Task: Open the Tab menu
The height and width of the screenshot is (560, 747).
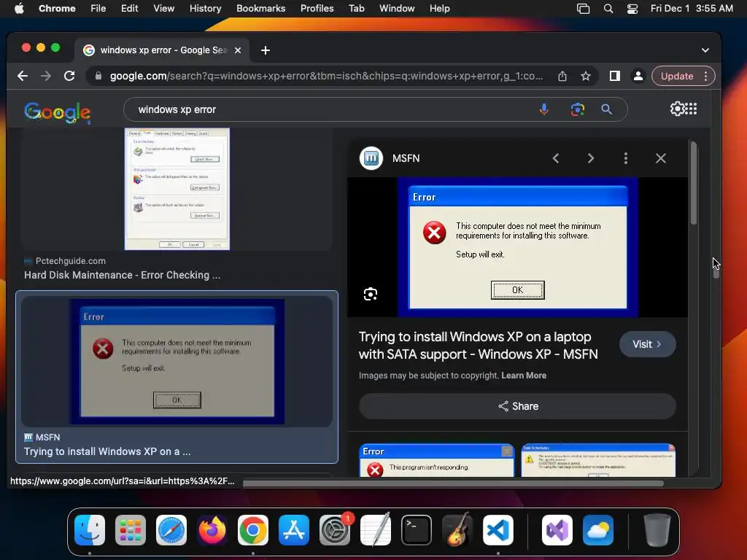Action: click(356, 9)
